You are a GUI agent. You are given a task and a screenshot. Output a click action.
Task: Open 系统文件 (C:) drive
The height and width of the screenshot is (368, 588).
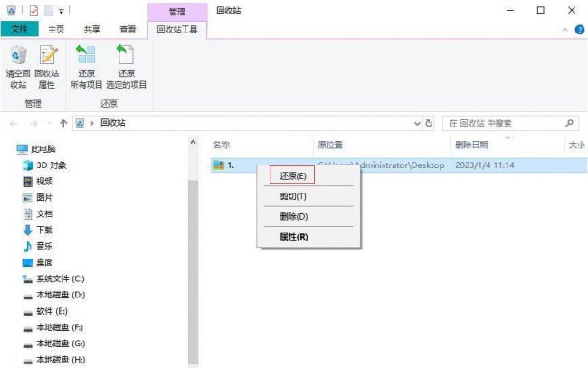click(x=53, y=278)
